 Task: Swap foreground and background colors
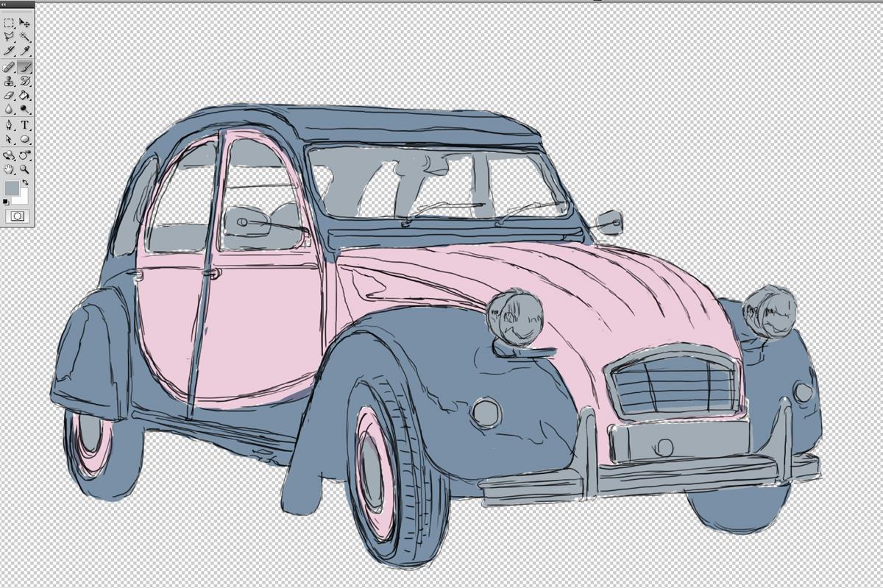(25, 183)
